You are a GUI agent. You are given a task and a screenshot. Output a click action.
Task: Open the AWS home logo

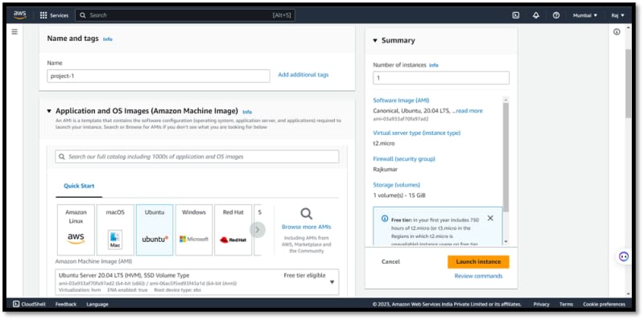point(19,14)
